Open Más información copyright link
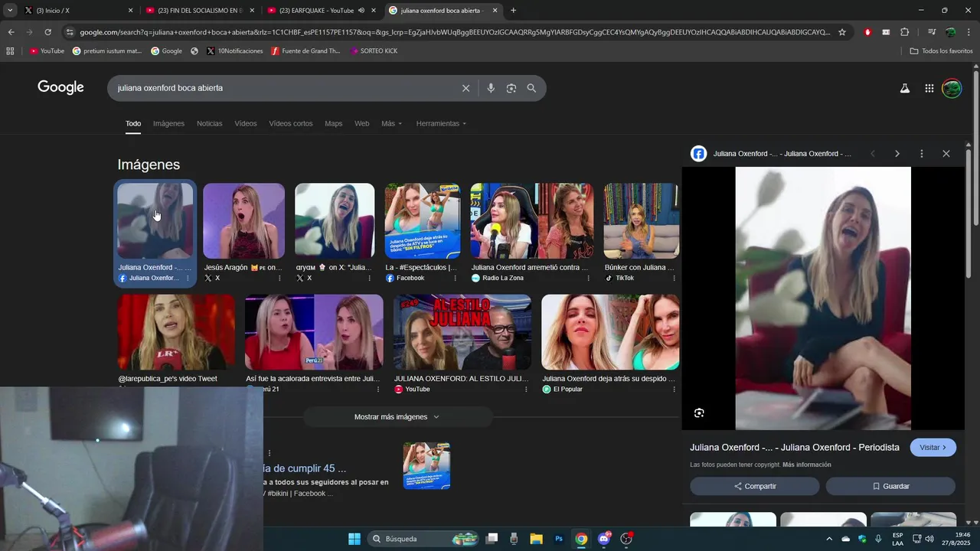The width and height of the screenshot is (980, 551). [807, 465]
